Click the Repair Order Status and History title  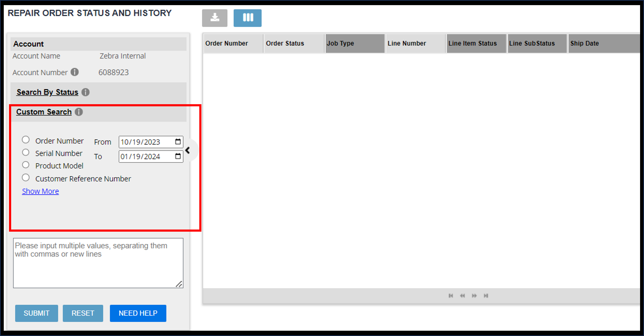coord(89,13)
